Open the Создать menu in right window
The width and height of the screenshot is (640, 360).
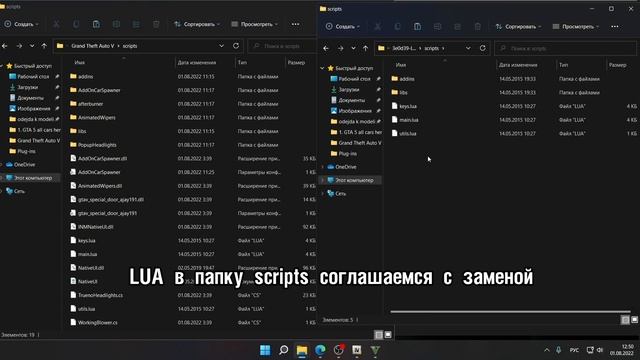pos(343,27)
